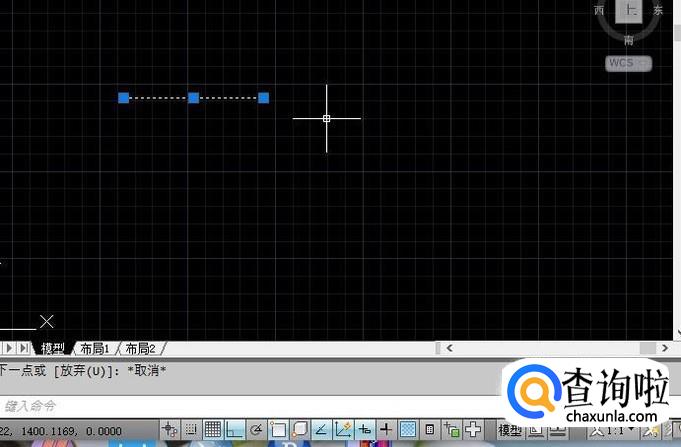Click the 键入命令 command input field
The width and height of the screenshot is (681, 447).
[x=250, y=407]
